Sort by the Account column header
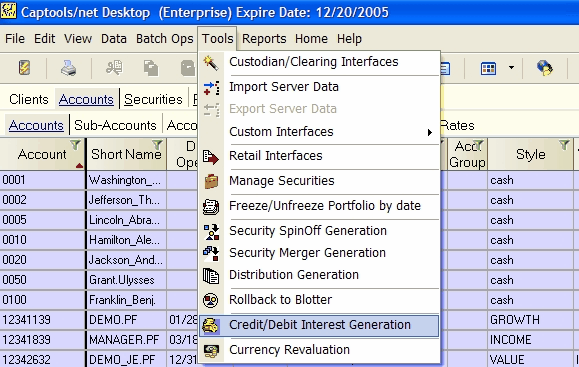Image resolution: width=579 pixels, height=367 pixels. (x=42, y=154)
